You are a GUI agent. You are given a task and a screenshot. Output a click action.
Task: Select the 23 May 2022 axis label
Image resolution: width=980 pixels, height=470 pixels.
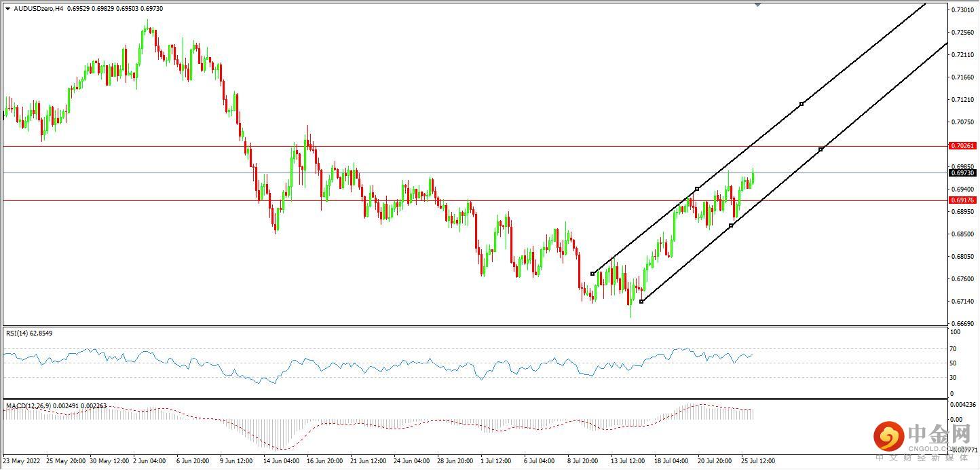22,460
